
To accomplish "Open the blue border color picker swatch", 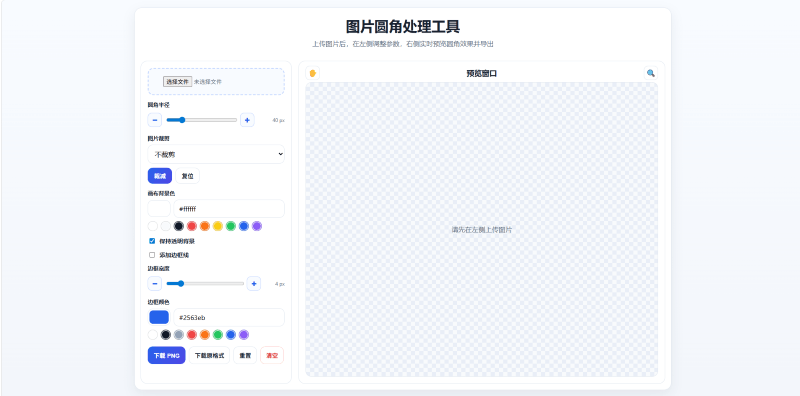I will coord(159,317).
